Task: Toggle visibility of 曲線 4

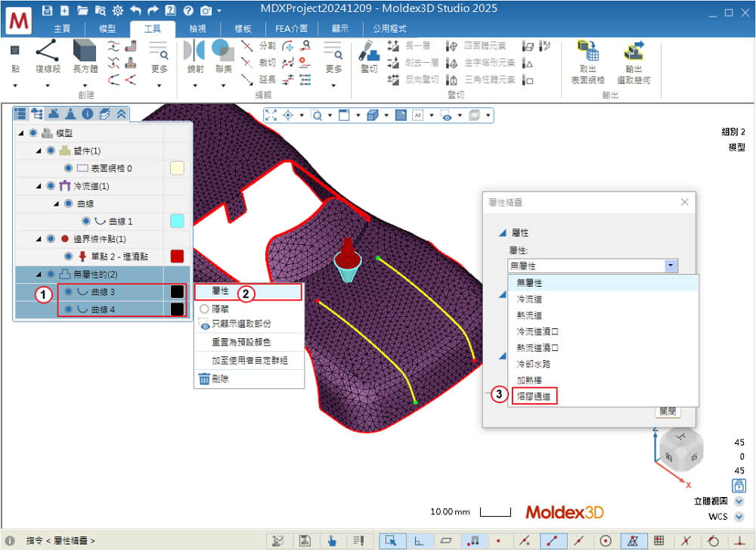Action: [x=68, y=309]
